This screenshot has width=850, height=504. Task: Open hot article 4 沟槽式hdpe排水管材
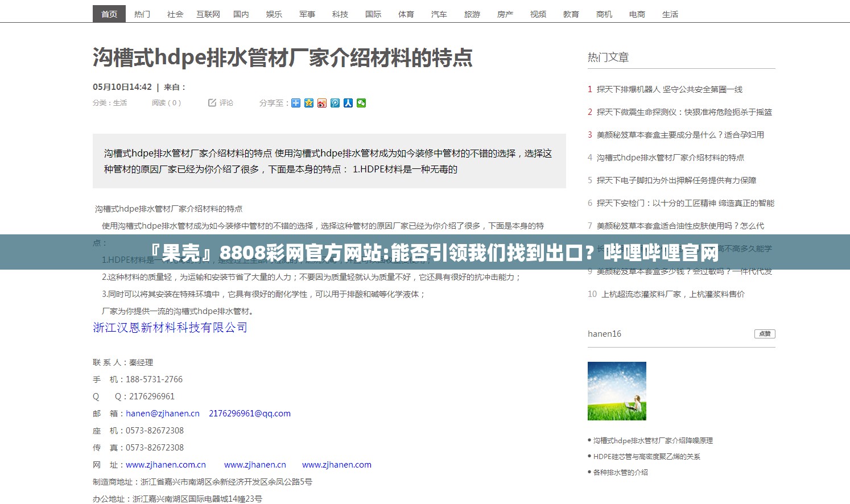point(670,158)
